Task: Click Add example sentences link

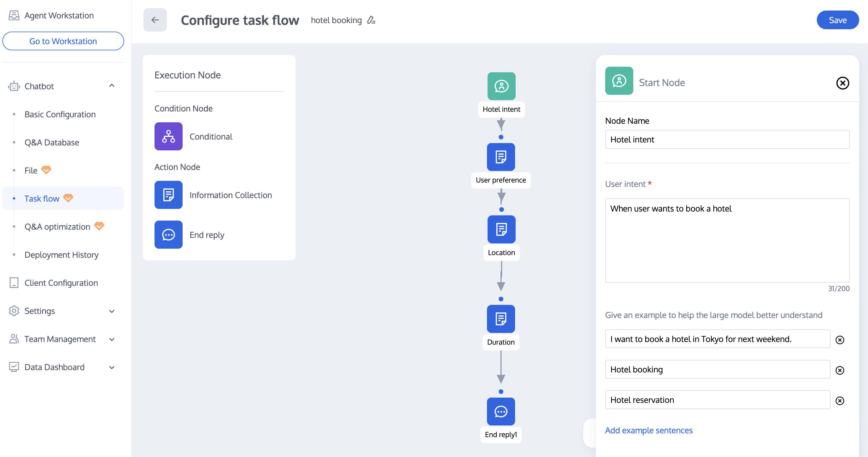Action: [649, 430]
